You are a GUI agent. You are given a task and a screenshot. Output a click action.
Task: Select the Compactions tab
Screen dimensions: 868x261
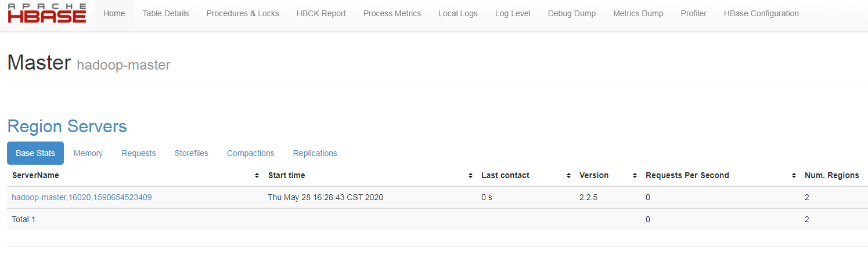[251, 153]
